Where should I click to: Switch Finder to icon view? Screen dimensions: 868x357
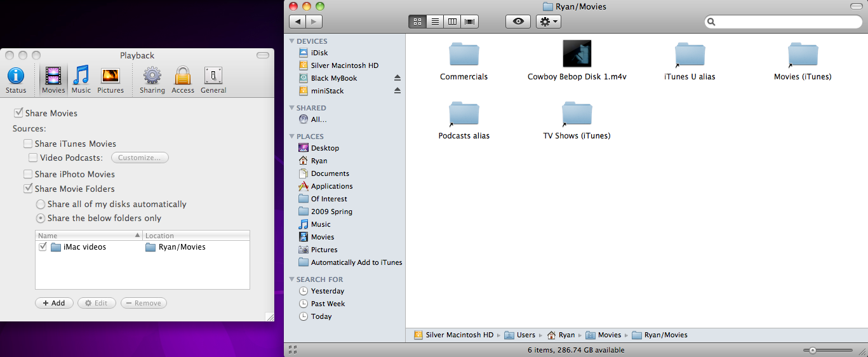[x=417, y=22]
